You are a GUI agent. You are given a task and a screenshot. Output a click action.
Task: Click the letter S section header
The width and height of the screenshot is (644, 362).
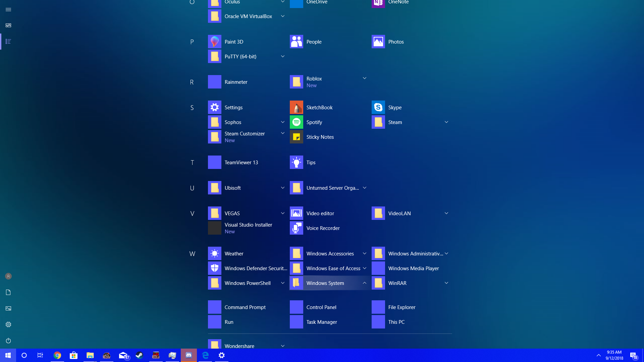(192, 108)
